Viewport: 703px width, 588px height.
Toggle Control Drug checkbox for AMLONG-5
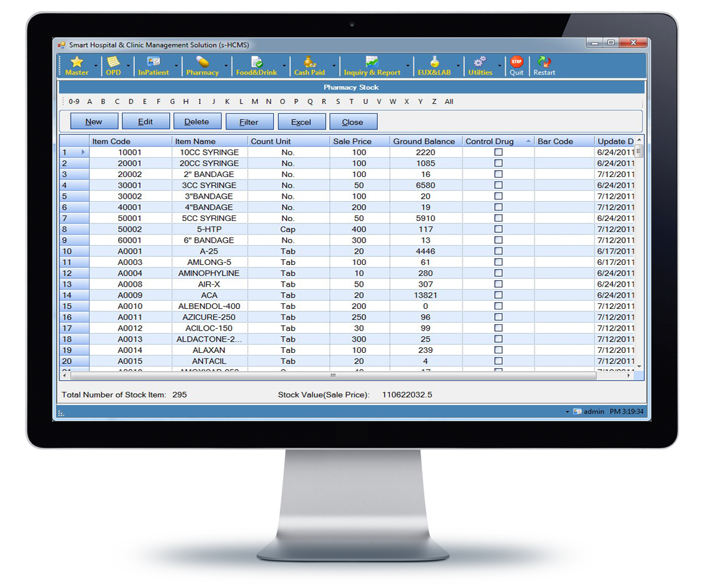(x=498, y=262)
